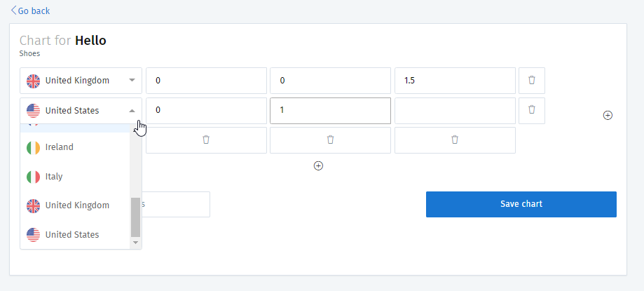
Task: Click the dropdown list scrollbar thumb
Action: tap(135, 217)
